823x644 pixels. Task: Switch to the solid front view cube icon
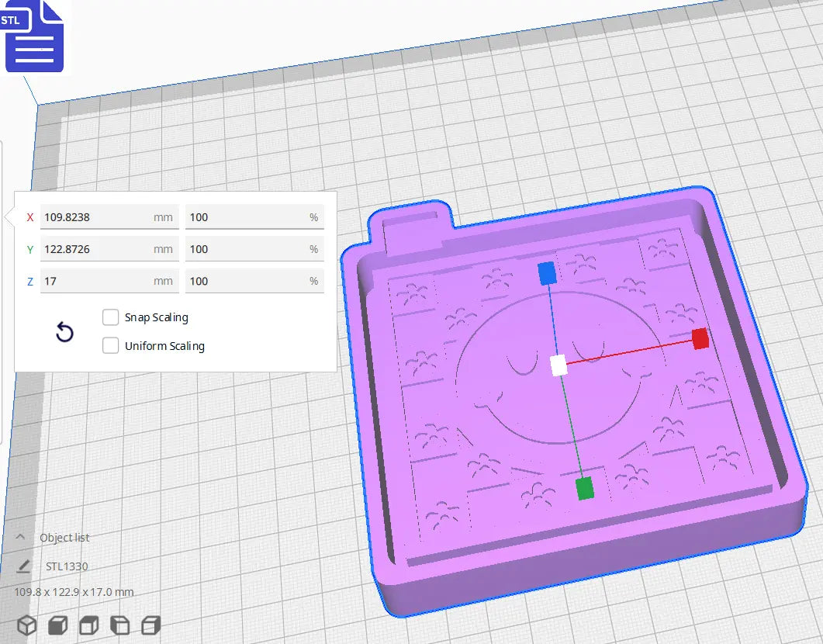tap(57, 625)
